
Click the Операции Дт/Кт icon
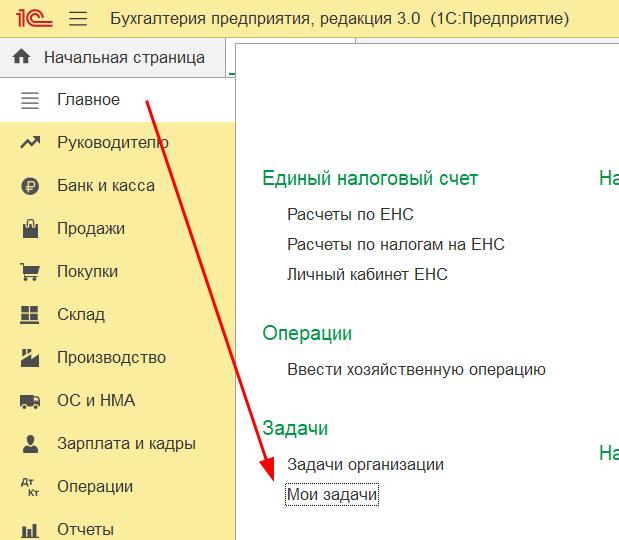30,487
